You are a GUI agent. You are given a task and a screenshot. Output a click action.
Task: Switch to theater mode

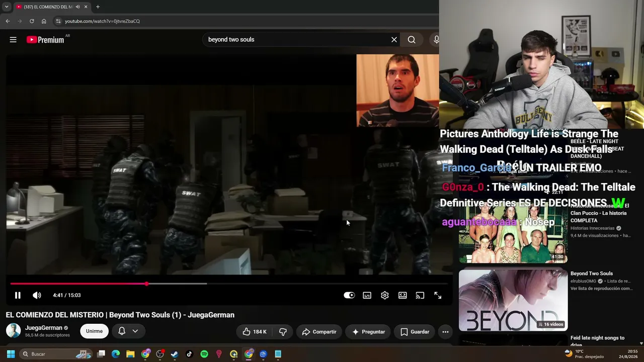tap(403, 295)
